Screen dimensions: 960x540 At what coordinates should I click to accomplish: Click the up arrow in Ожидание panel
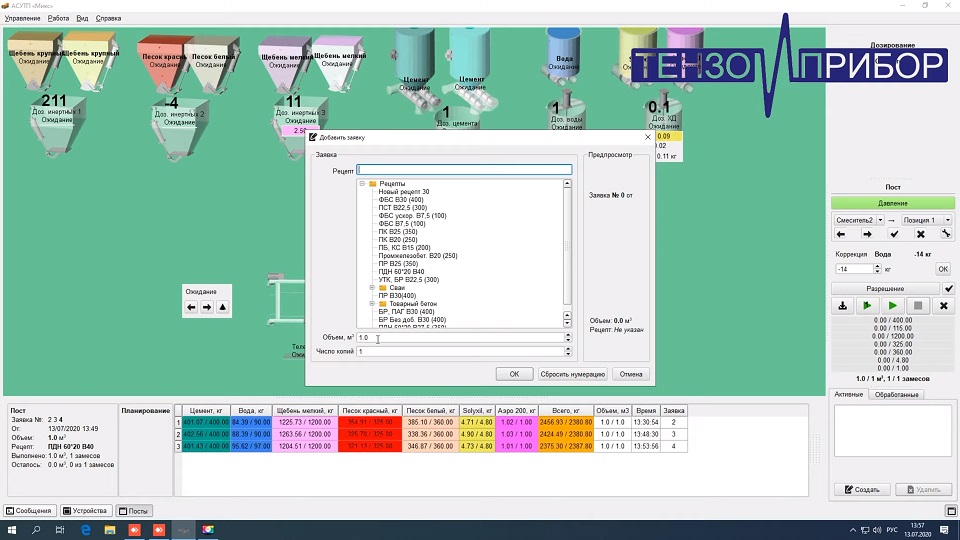pyautogui.click(x=223, y=307)
